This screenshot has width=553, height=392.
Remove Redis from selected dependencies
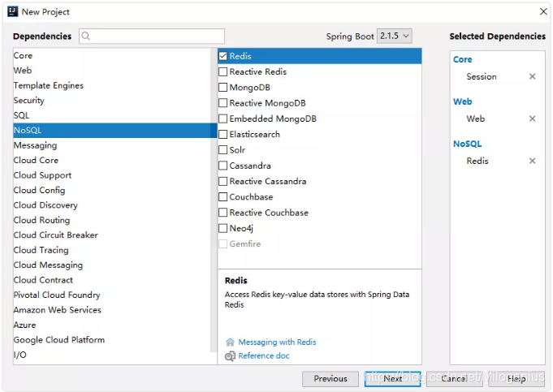[532, 161]
